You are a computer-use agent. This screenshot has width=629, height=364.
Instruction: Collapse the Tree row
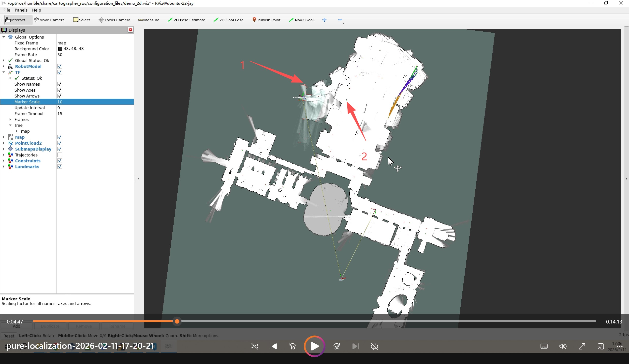(x=10, y=125)
